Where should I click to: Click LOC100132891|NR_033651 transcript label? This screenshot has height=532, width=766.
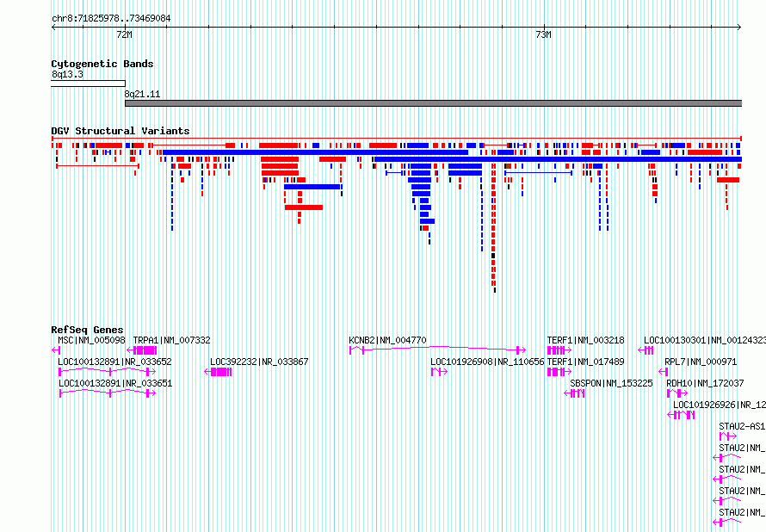115,383
